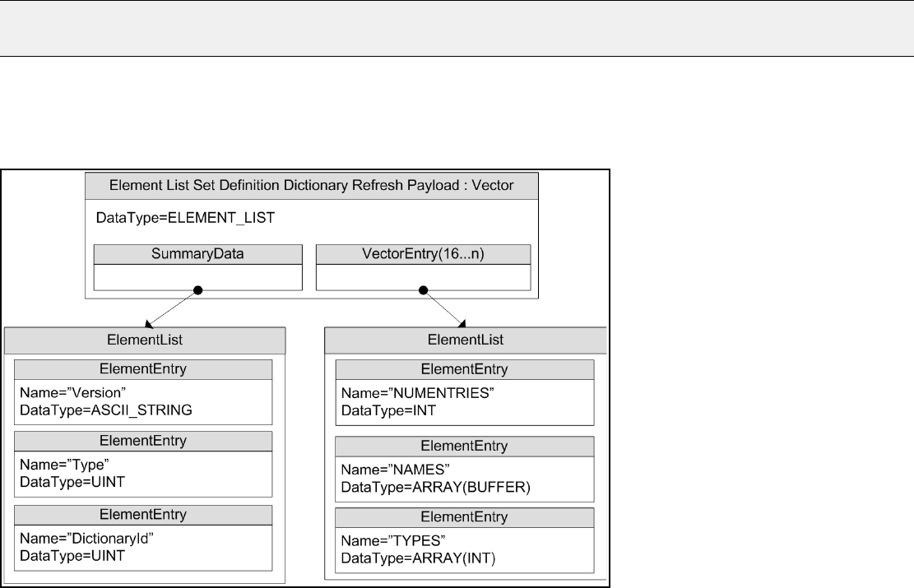This screenshot has width=914, height=588.
Task: Click the ElementEntry header above DictionaryId
Action: [143, 515]
